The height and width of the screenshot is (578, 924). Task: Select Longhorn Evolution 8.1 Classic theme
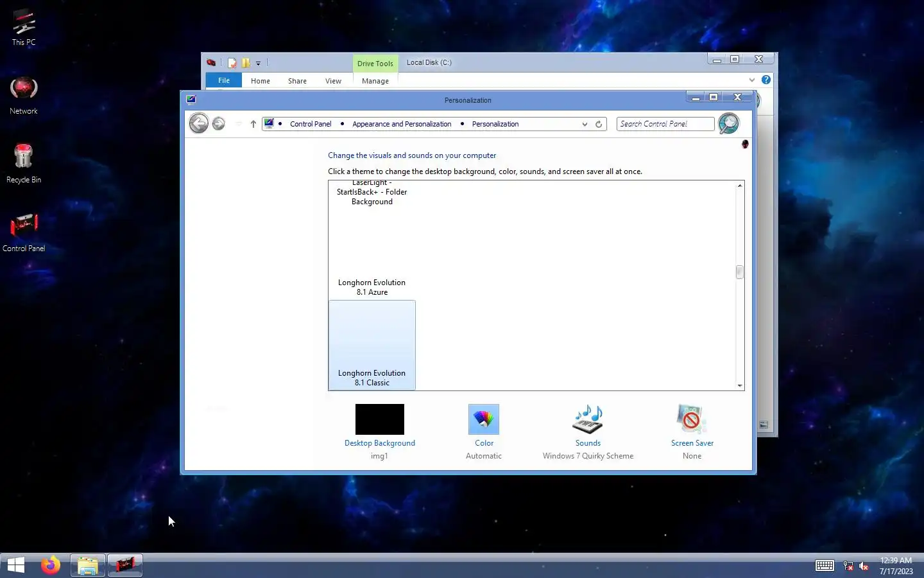(x=372, y=345)
